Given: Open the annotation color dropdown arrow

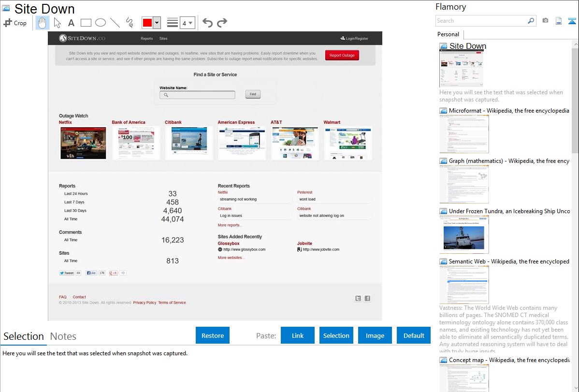Looking at the screenshot, I should tap(157, 23).
